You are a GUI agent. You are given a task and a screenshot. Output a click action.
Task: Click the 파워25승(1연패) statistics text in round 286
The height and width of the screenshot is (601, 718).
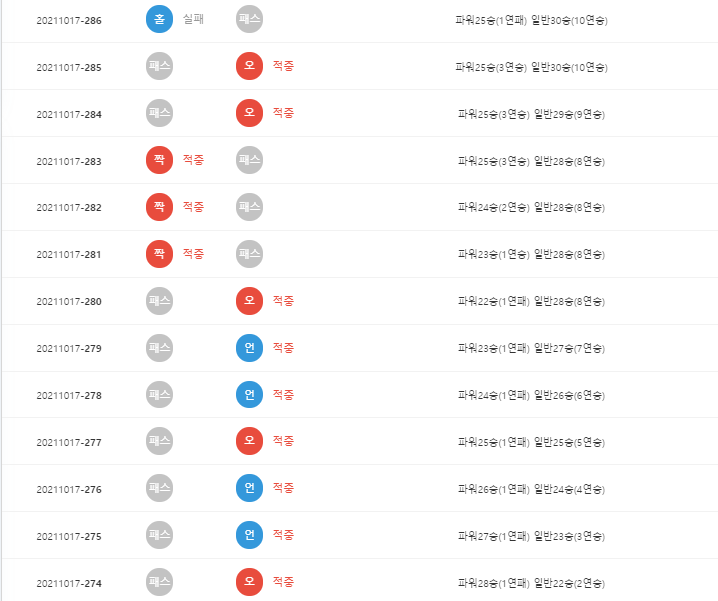491,21
